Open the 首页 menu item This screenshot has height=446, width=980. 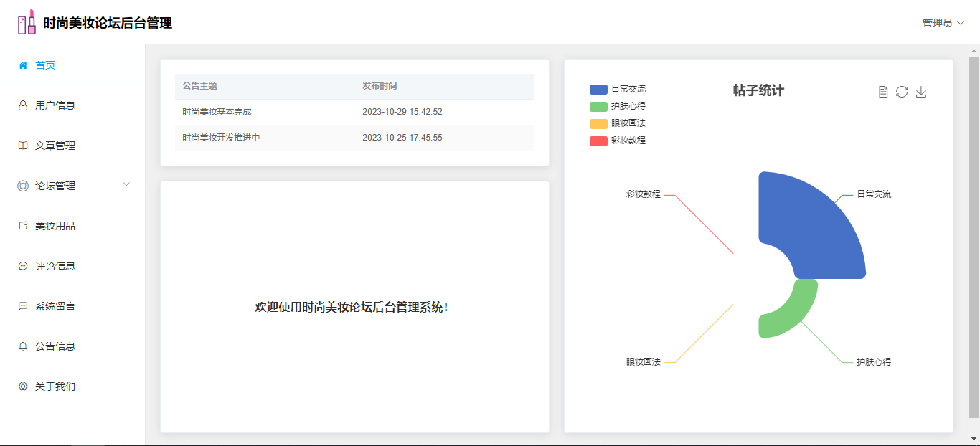click(72, 65)
